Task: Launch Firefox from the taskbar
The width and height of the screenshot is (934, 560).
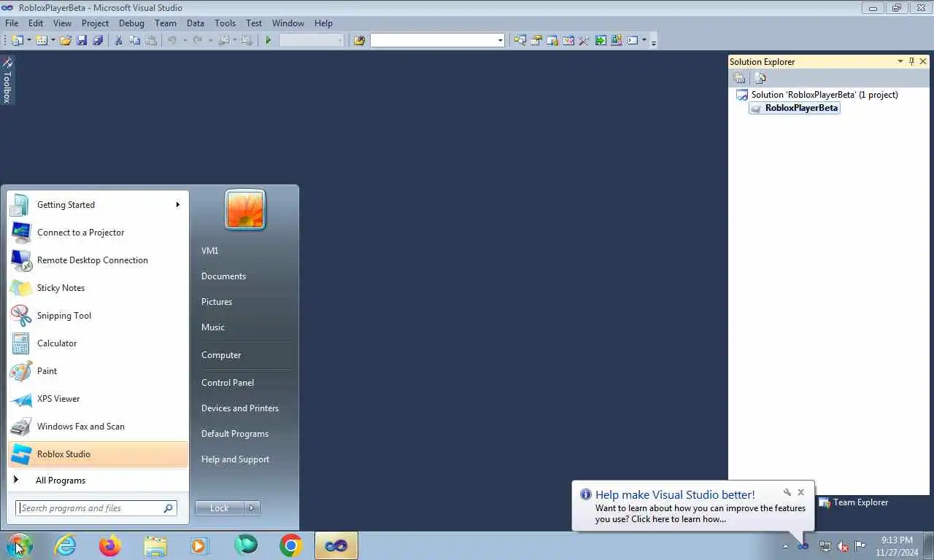Action: click(x=110, y=545)
